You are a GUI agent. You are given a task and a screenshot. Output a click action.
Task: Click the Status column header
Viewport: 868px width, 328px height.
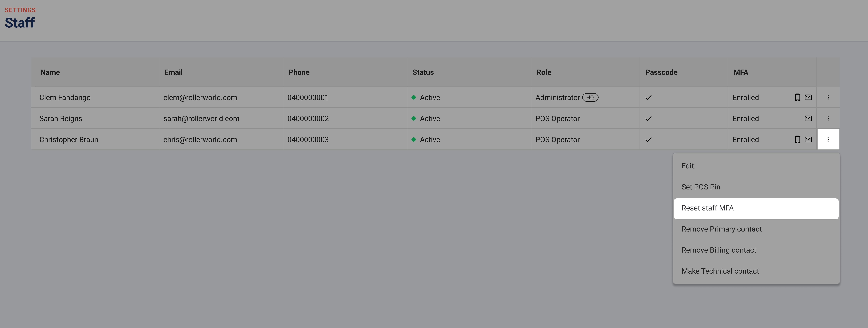(x=423, y=72)
